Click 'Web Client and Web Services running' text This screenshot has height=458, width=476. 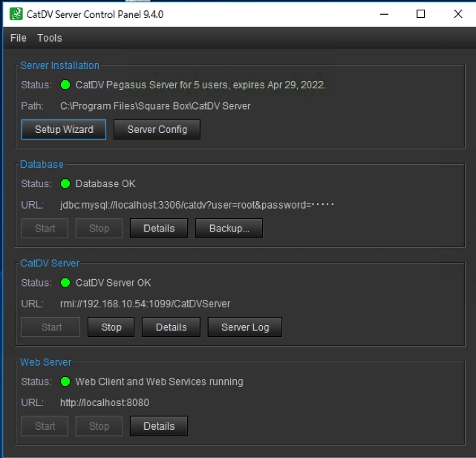click(x=160, y=382)
